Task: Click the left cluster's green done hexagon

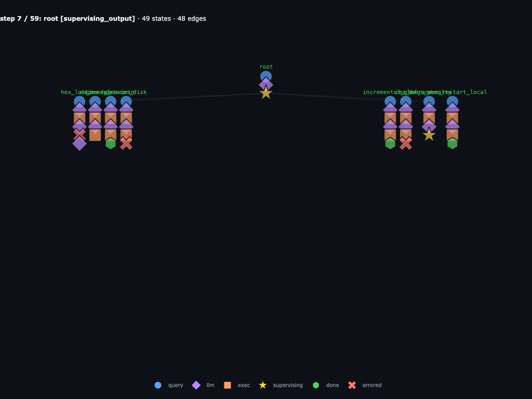Action: pos(111,143)
